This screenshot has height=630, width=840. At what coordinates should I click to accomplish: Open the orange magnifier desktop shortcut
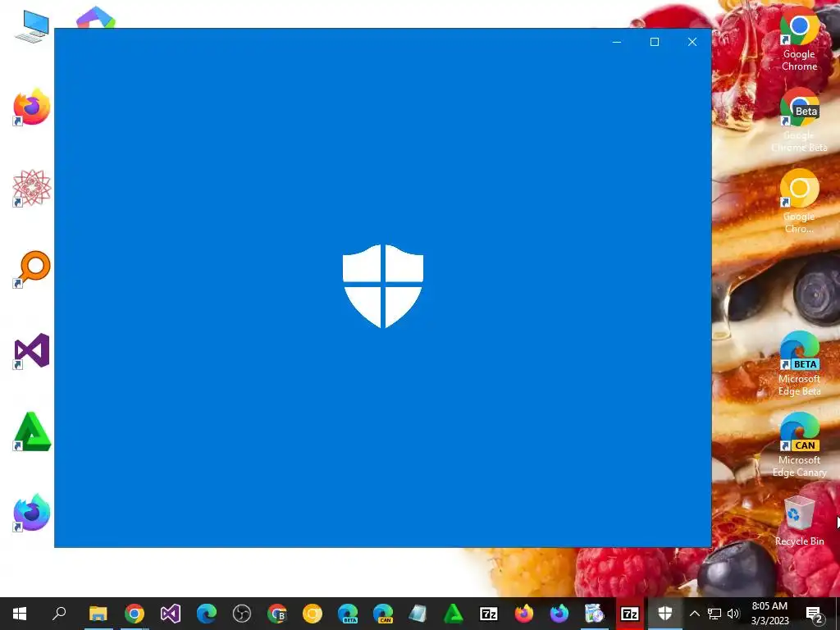point(32,269)
